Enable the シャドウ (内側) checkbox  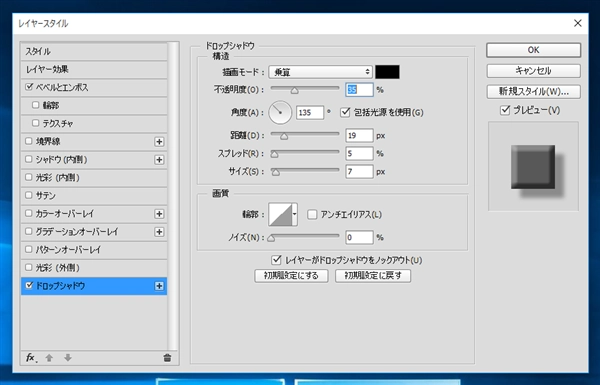(x=29, y=159)
